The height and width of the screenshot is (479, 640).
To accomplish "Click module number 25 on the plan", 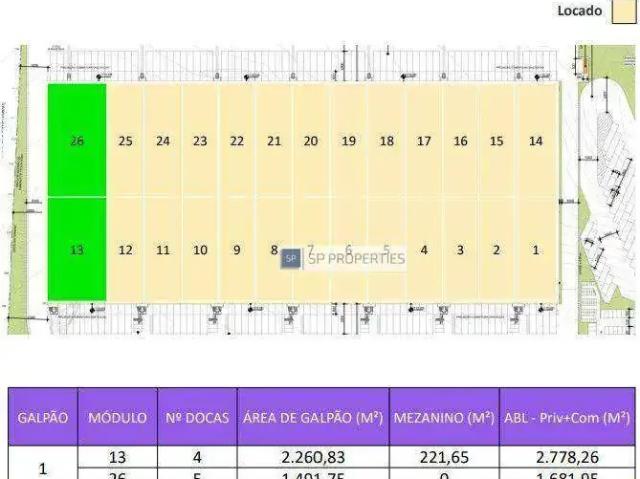I will click(x=125, y=141).
